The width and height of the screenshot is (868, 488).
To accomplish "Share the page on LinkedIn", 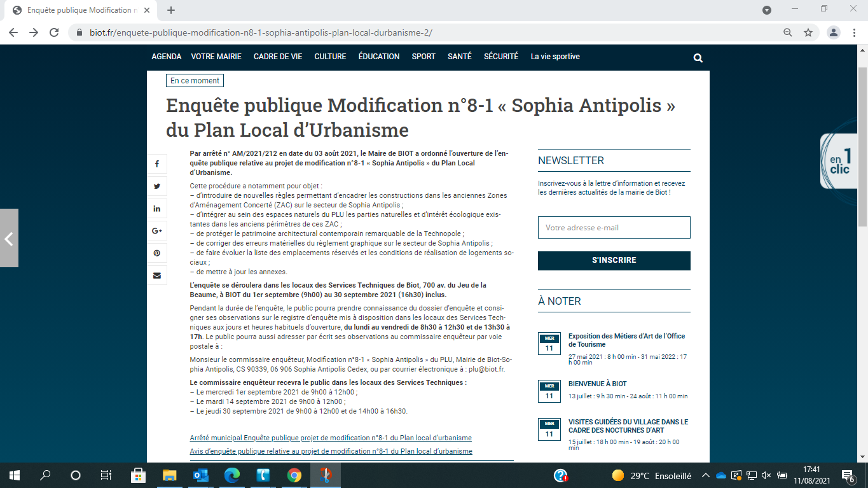I will (x=157, y=209).
